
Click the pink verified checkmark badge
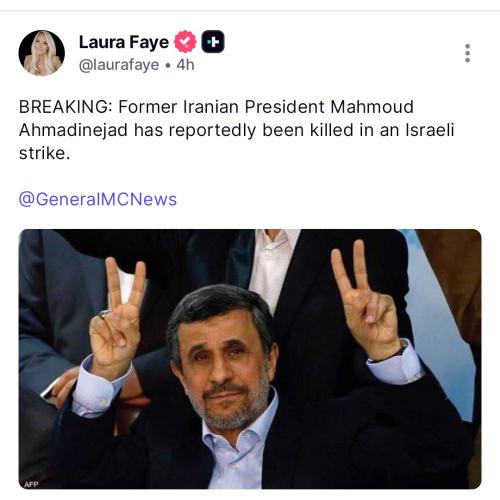pyautogui.click(x=185, y=42)
